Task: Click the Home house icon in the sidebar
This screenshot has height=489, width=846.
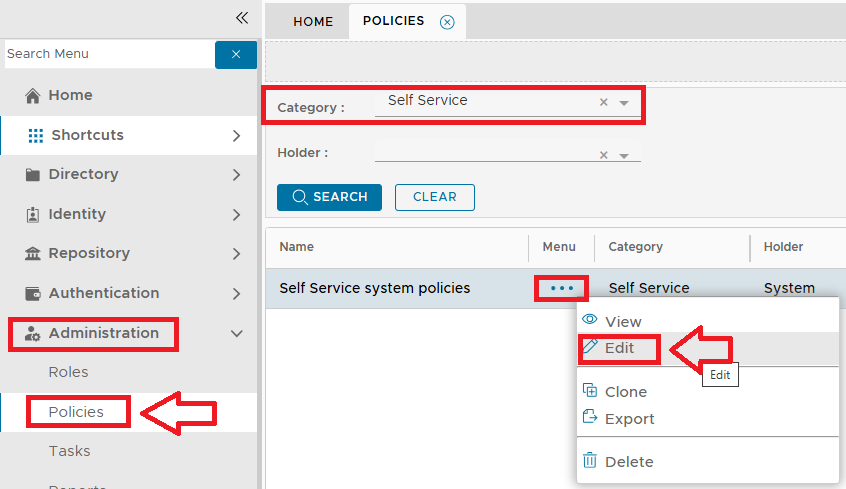Action: [33, 96]
